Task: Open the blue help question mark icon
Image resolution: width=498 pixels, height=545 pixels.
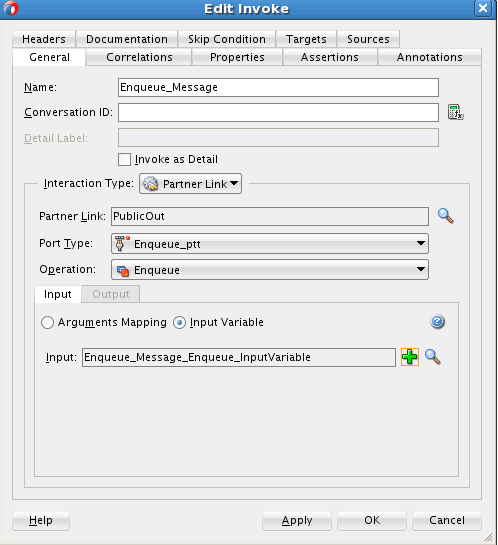Action: pos(437,322)
